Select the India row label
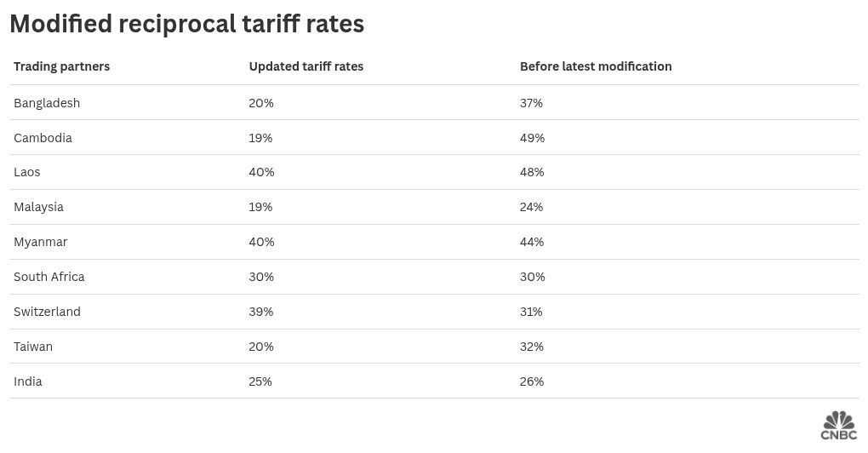 28,381
